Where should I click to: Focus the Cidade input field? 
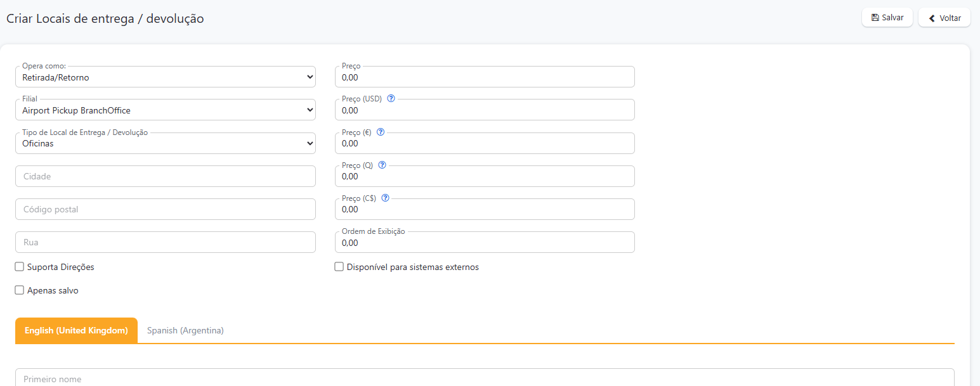pyautogui.click(x=165, y=176)
